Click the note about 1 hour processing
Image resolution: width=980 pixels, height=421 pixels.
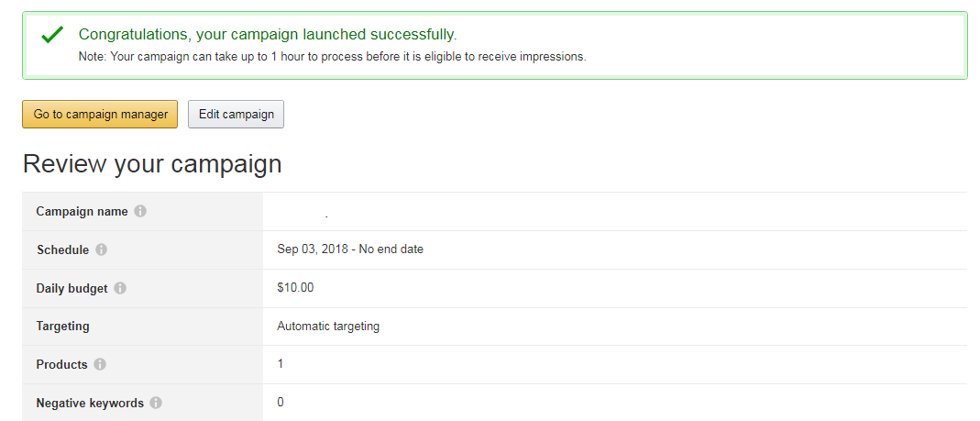(x=332, y=56)
